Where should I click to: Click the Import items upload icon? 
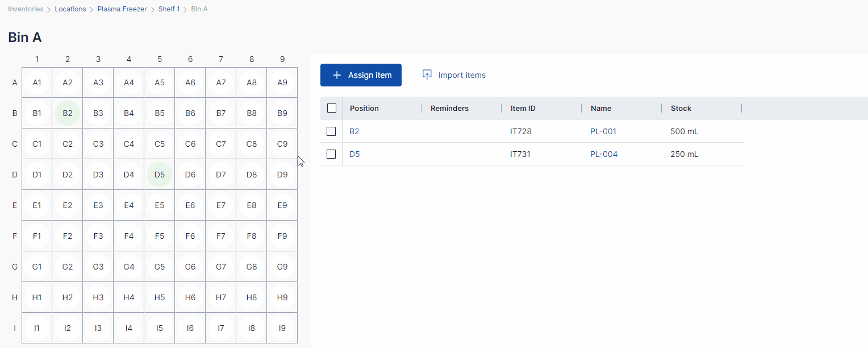(x=427, y=75)
